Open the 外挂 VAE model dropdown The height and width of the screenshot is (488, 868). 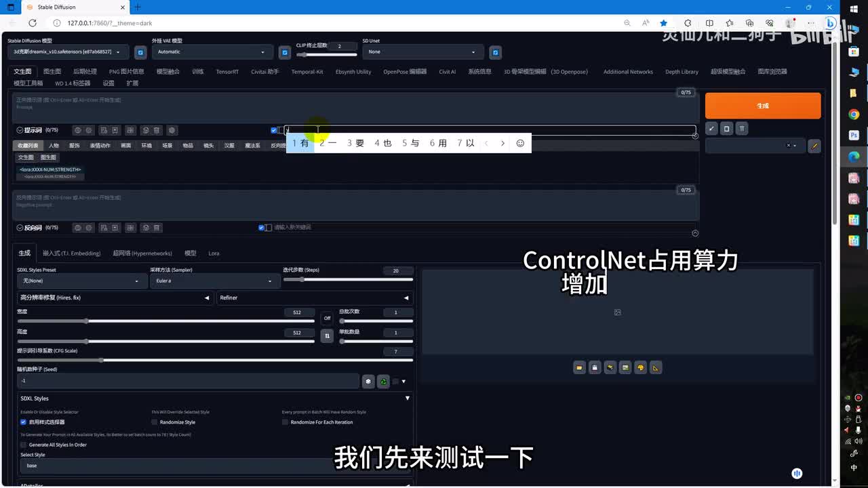[x=212, y=52]
